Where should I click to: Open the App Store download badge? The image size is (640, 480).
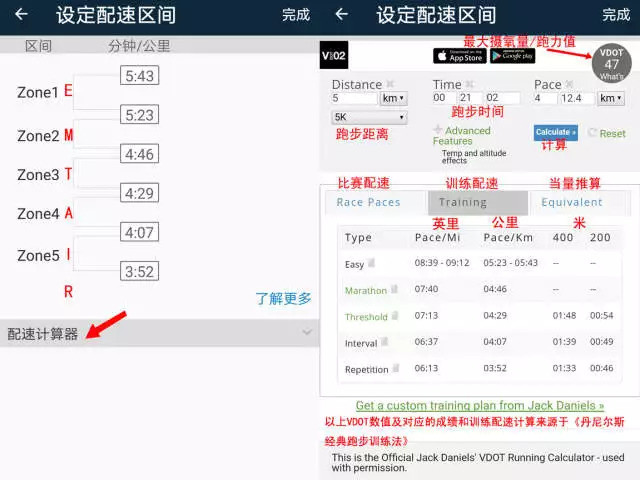(460, 56)
